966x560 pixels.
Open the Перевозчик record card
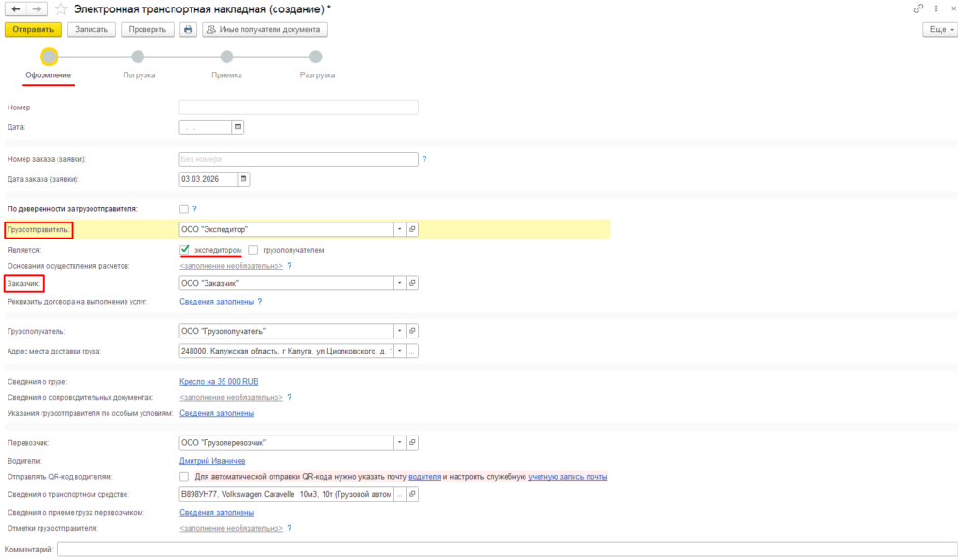413,442
